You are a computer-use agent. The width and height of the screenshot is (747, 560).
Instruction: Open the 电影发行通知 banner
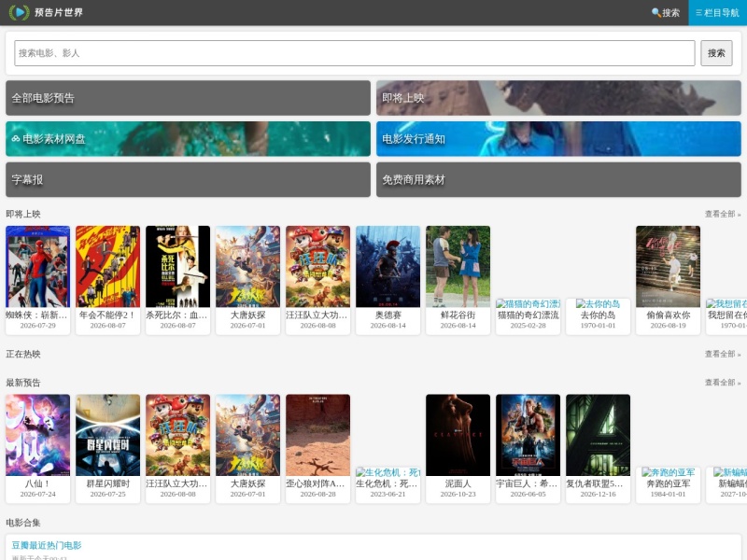coord(558,138)
